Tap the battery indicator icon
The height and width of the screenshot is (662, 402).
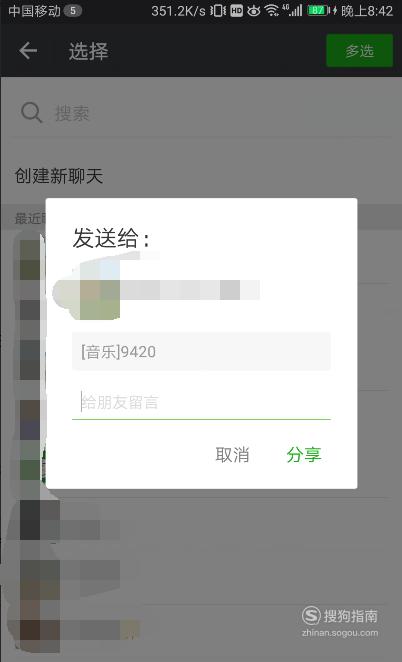click(319, 11)
